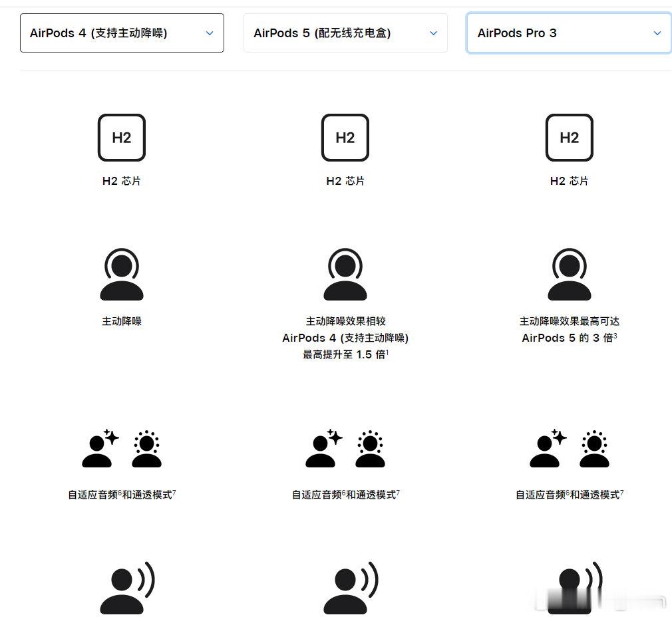Click the speaking person icon under AirPods Pro 3
This screenshot has height=617, width=672.
click(575, 588)
